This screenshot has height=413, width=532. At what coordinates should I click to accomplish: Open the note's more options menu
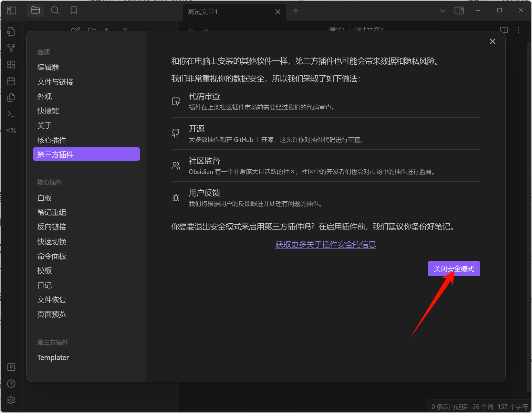click(x=518, y=30)
